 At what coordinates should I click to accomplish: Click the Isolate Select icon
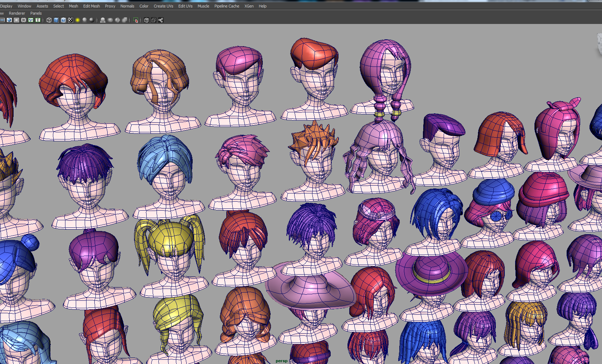click(x=135, y=20)
